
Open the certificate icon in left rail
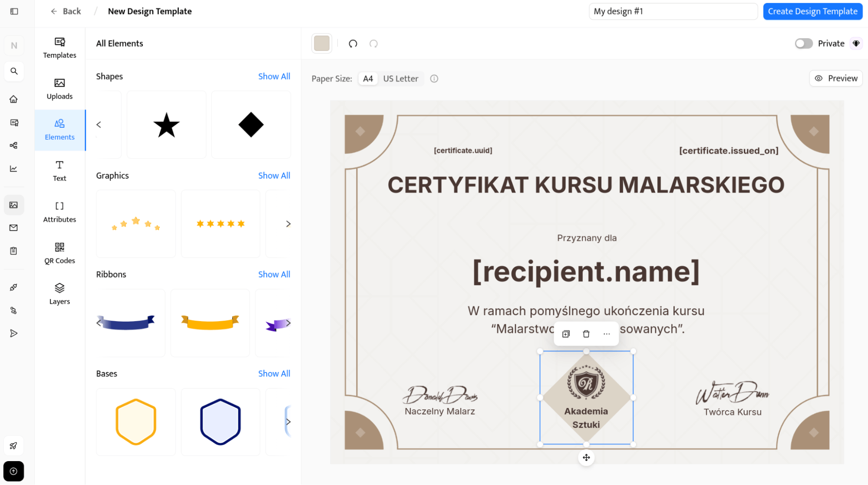click(14, 123)
